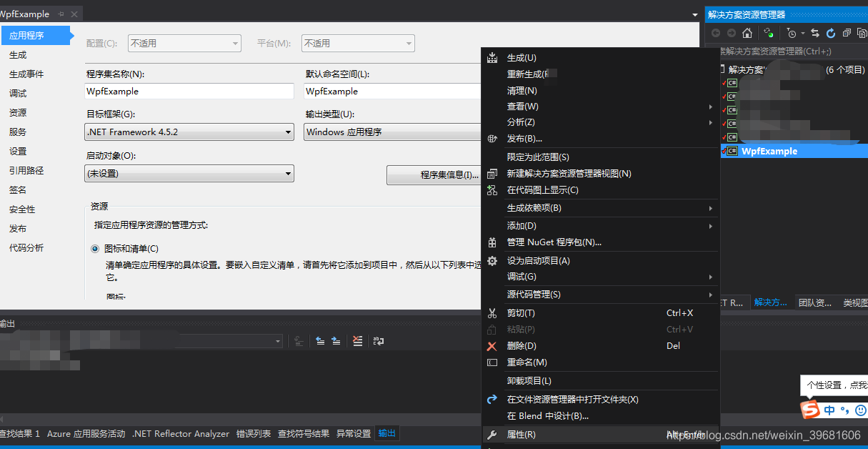Click the globe Publish icon in context menu
868x449 pixels.
pyautogui.click(x=492, y=139)
